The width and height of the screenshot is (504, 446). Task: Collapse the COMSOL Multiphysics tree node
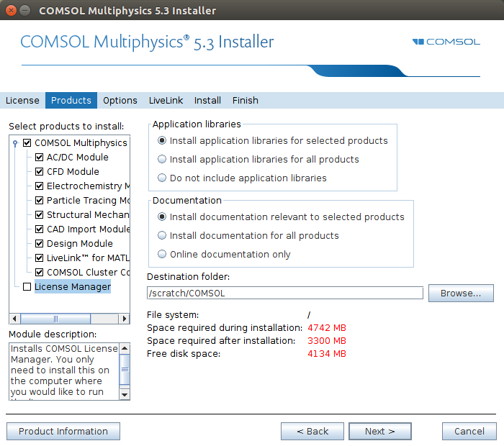[x=16, y=143]
